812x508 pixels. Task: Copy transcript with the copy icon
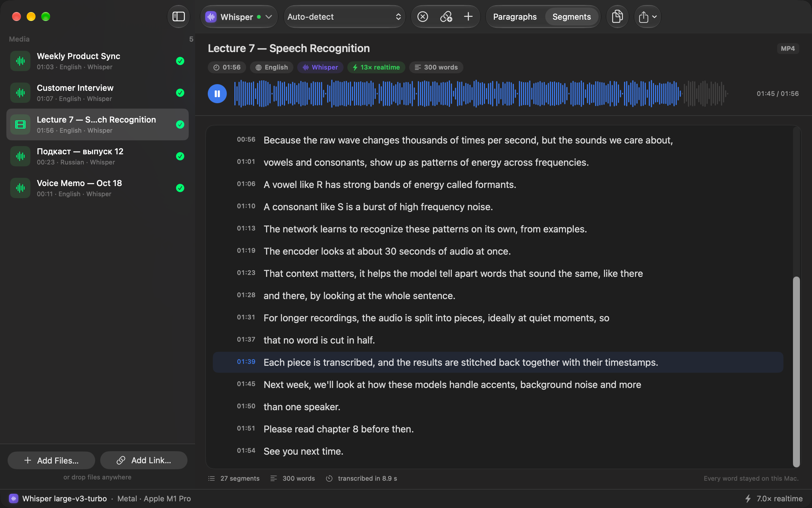pos(617,17)
